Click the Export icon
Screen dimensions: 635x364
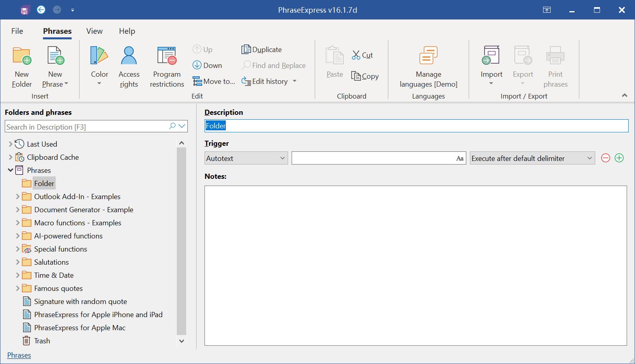[523, 56]
